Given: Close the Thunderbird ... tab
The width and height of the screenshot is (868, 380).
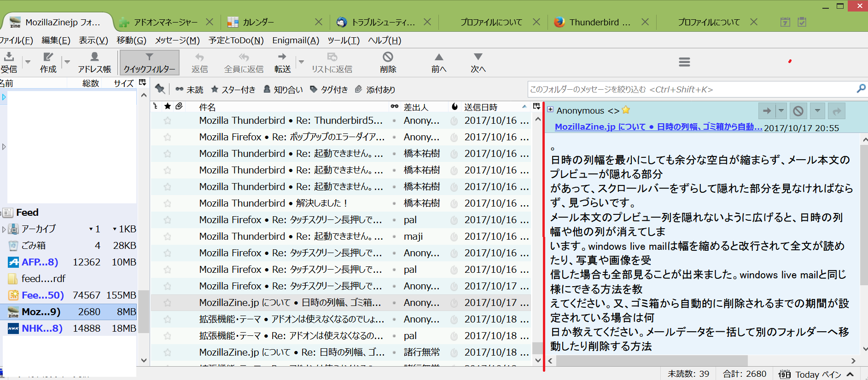Looking at the screenshot, I should click(645, 22).
